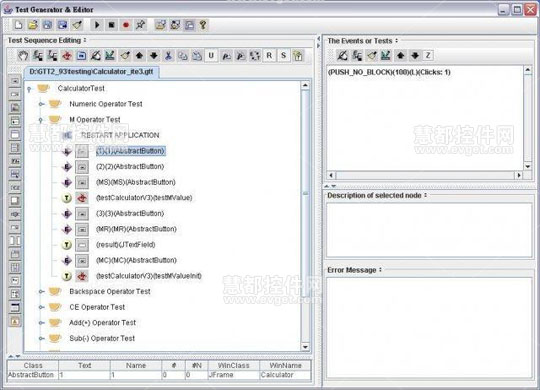The width and height of the screenshot is (540, 390).
Task: Click the Save disk icon in main toolbar
Action: pos(48,25)
